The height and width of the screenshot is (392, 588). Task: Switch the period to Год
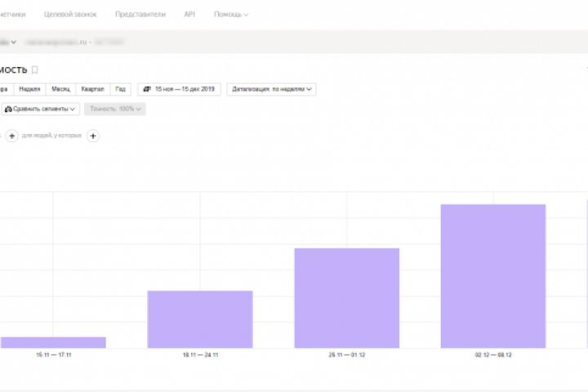pos(120,89)
